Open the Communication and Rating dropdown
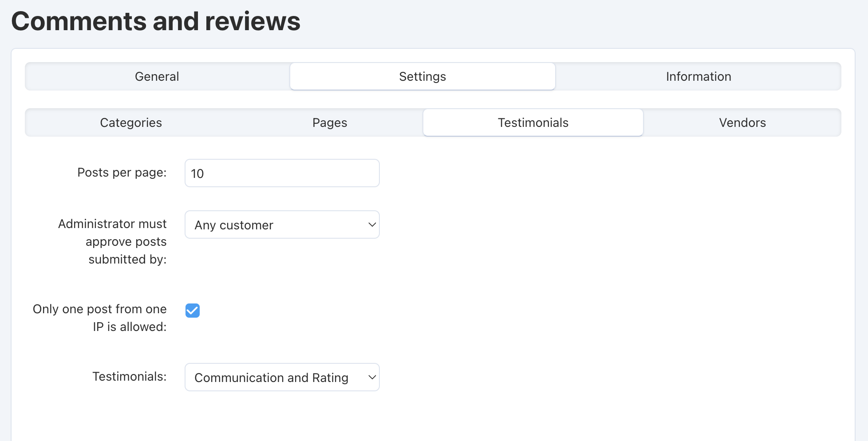The height and width of the screenshot is (441, 868). [282, 377]
